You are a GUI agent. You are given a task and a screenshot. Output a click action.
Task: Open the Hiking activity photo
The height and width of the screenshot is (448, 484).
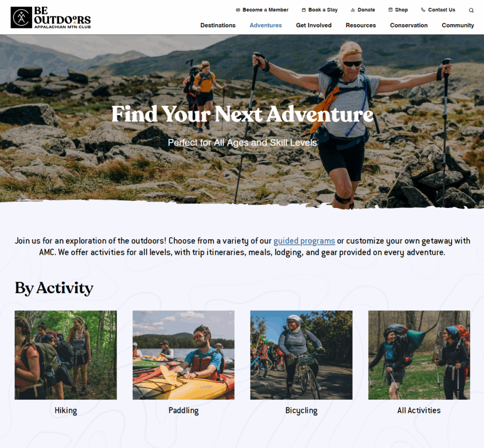pyautogui.click(x=66, y=355)
